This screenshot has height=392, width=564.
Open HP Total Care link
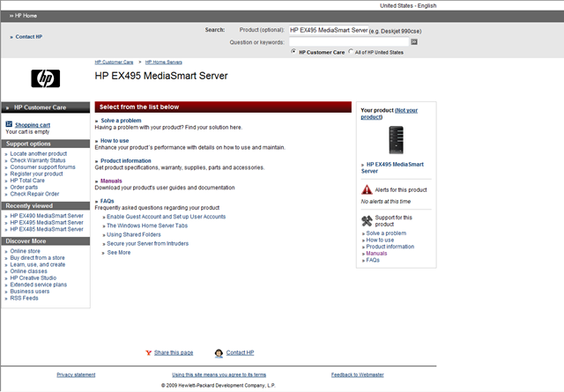pos(27,181)
